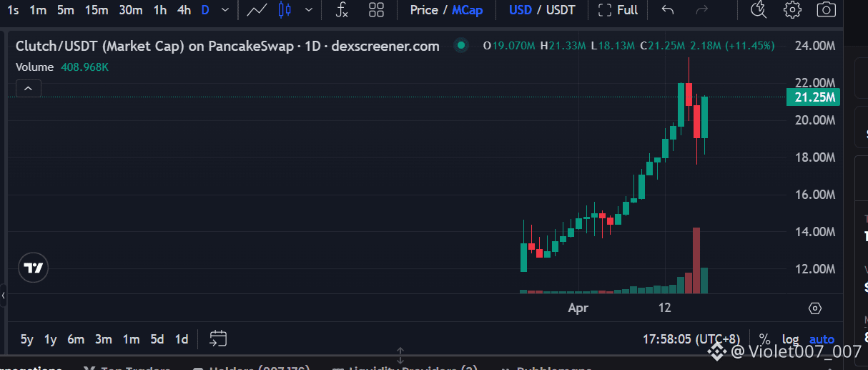Viewport: 868px width, 370px height.
Task: Select the 21.25M current price label
Action: point(812,97)
